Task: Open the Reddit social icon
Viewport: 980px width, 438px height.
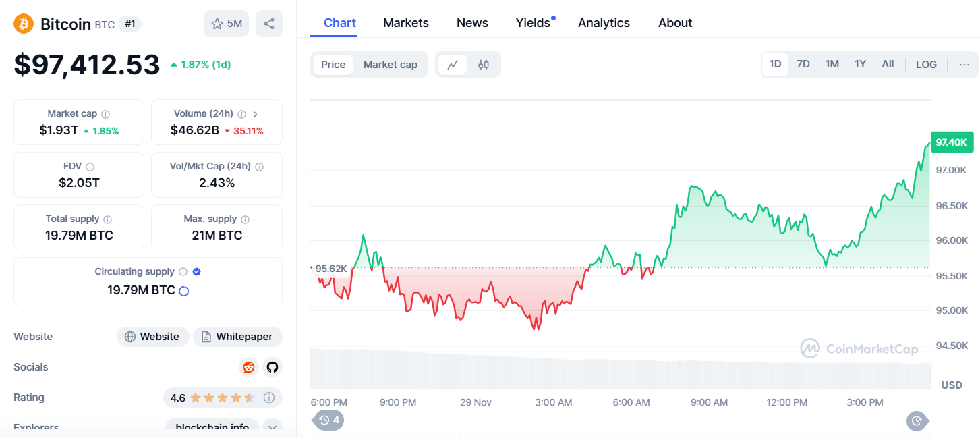Action: click(249, 367)
